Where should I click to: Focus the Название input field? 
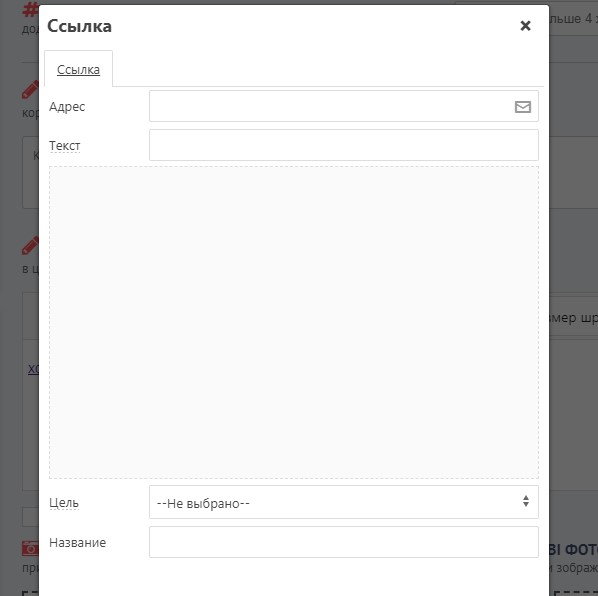tap(344, 542)
